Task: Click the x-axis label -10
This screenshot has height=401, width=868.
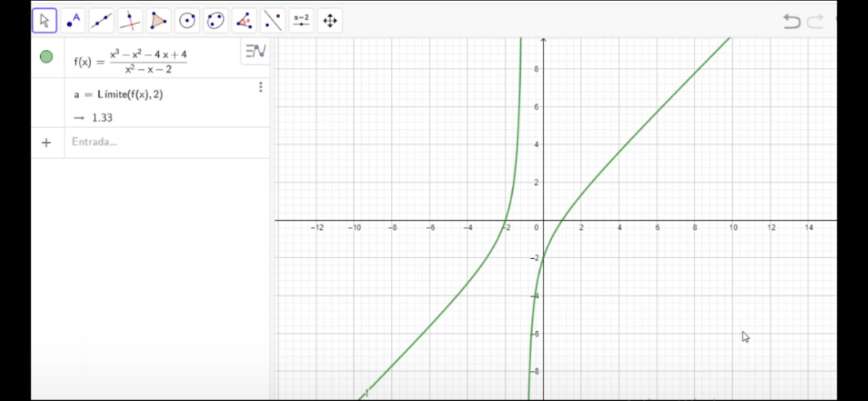Action: [x=354, y=228]
